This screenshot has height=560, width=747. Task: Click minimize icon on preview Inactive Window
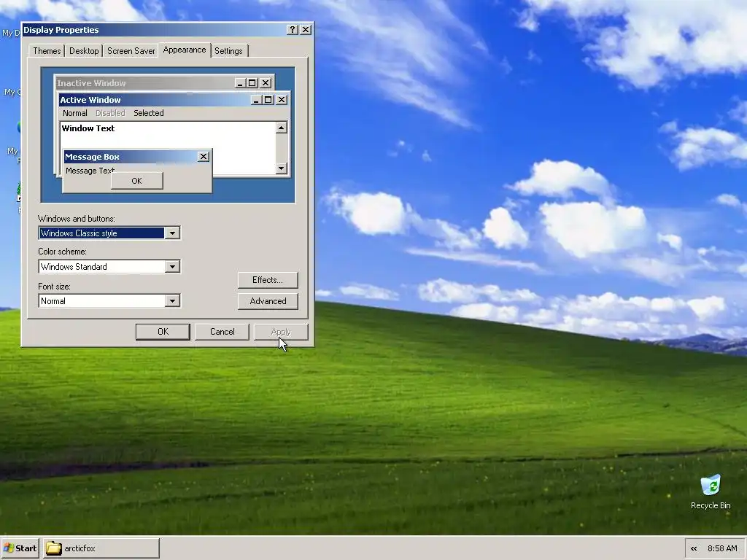[x=240, y=83]
